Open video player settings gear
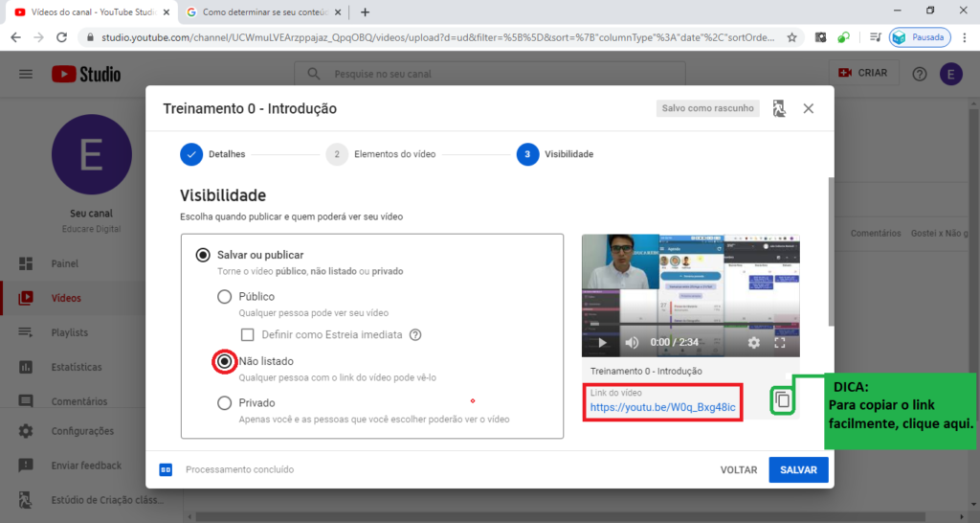This screenshot has height=523, width=980. pos(753,342)
